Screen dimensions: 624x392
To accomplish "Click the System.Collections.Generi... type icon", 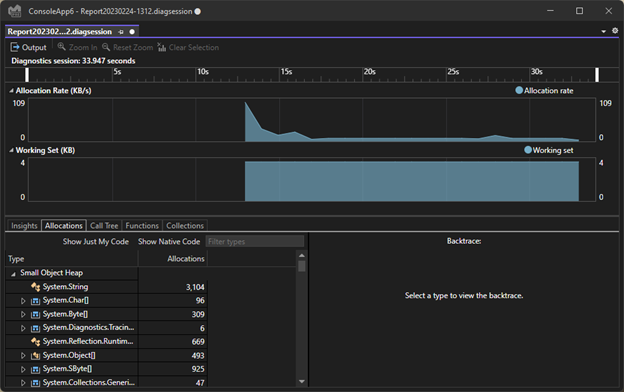I will coord(35,383).
